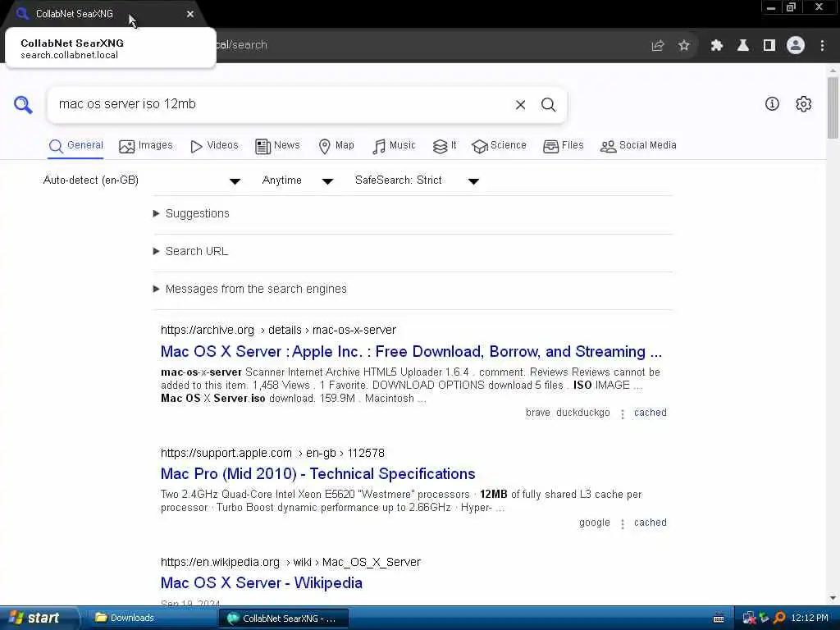Open preferences via the gear icon
The height and width of the screenshot is (630, 840).
(x=804, y=104)
